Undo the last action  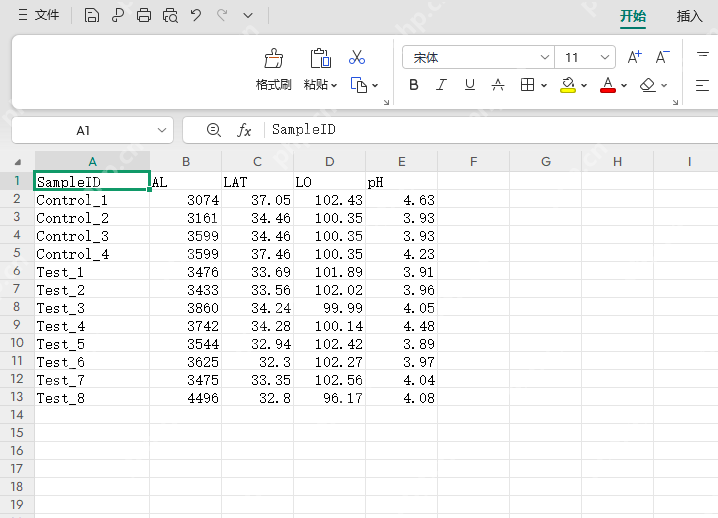(196, 15)
